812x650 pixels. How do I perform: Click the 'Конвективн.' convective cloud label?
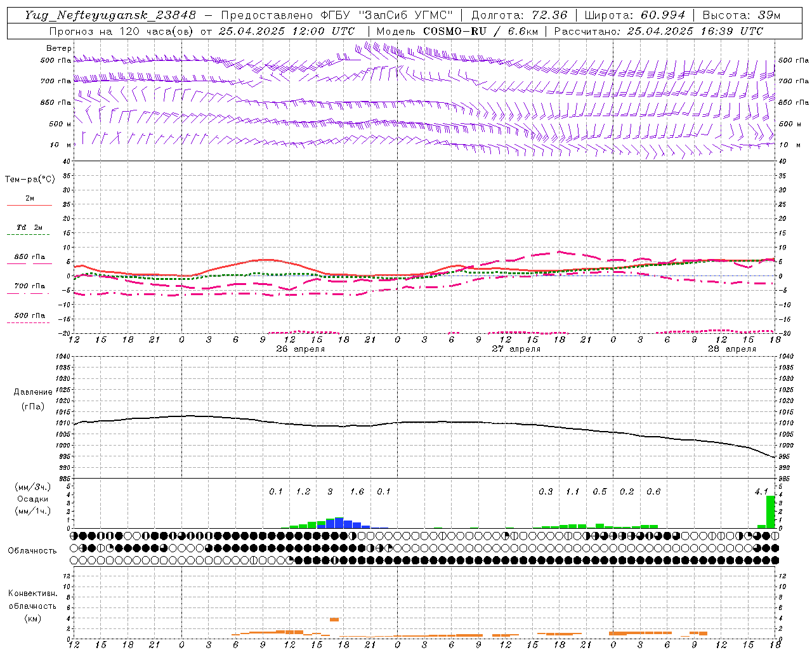(x=32, y=594)
